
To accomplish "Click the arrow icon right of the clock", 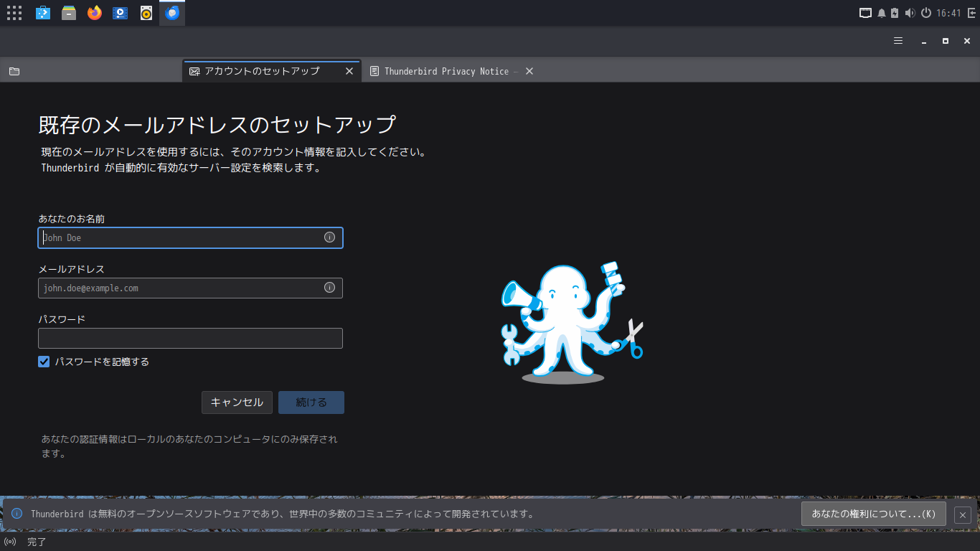I will pyautogui.click(x=971, y=13).
